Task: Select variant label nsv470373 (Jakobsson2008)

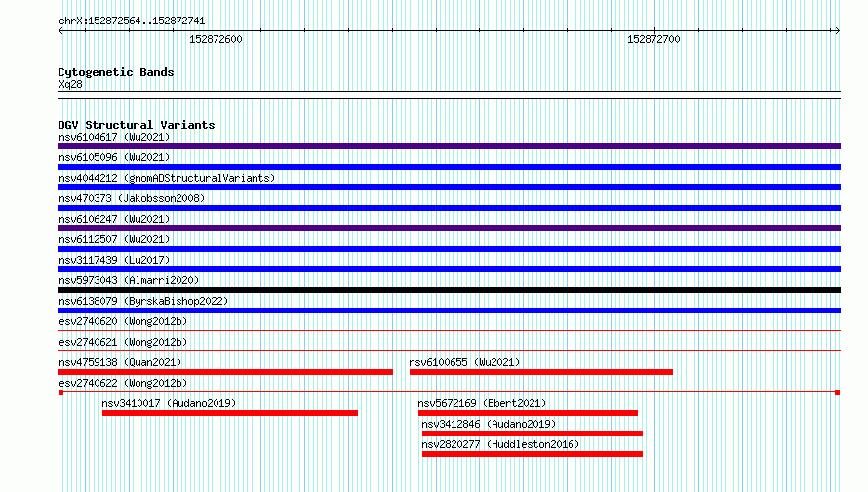Action: [x=132, y=198]
